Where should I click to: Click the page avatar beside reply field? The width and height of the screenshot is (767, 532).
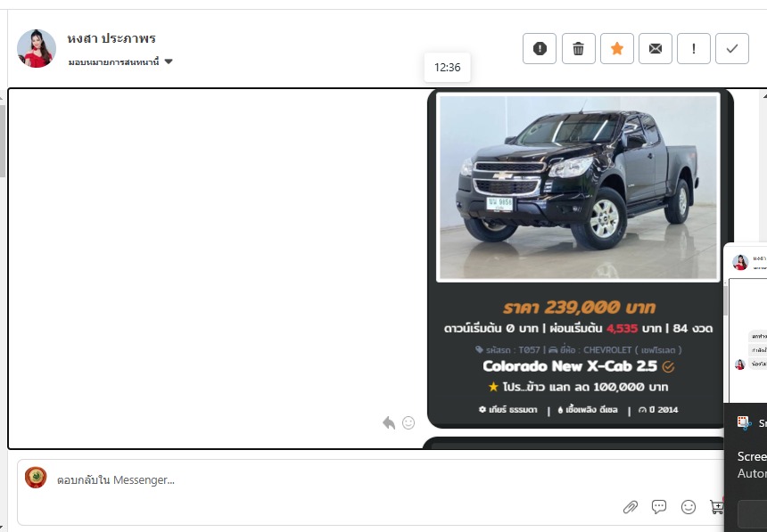pos(36,478)
